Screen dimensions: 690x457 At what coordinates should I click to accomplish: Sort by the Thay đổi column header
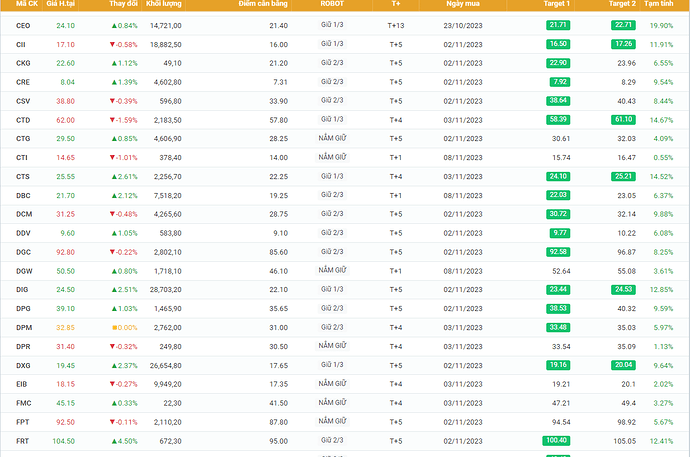point(123,4)
